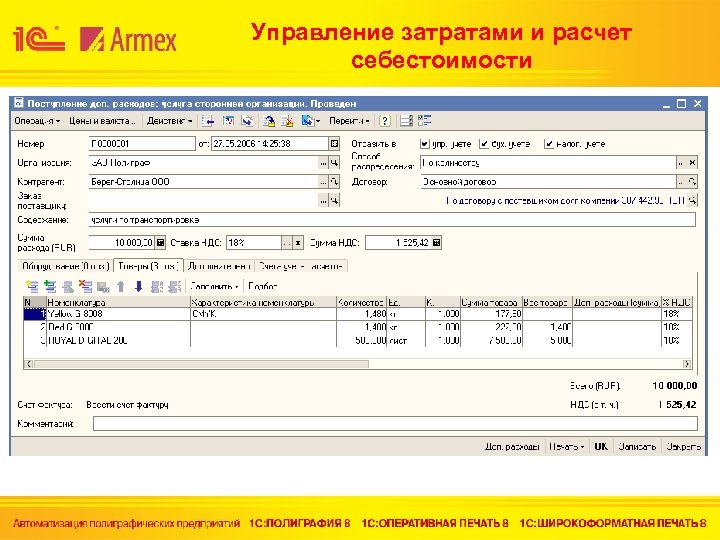Open the calendar picker beside the document date
720x540 pixels.
[334, 144]
